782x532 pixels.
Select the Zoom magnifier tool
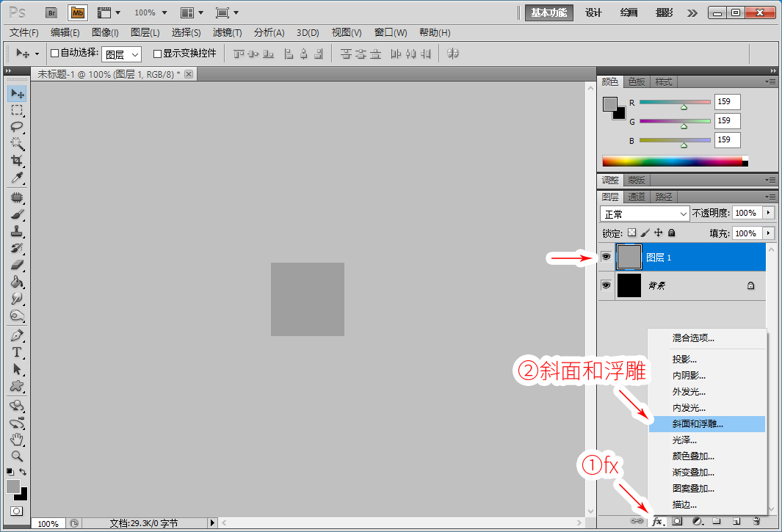coord(16,456)
